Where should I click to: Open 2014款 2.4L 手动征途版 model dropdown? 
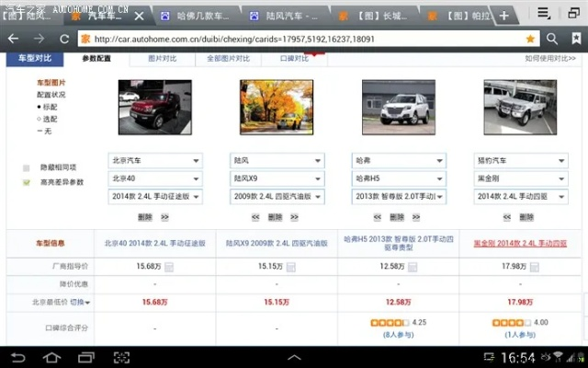155,196
